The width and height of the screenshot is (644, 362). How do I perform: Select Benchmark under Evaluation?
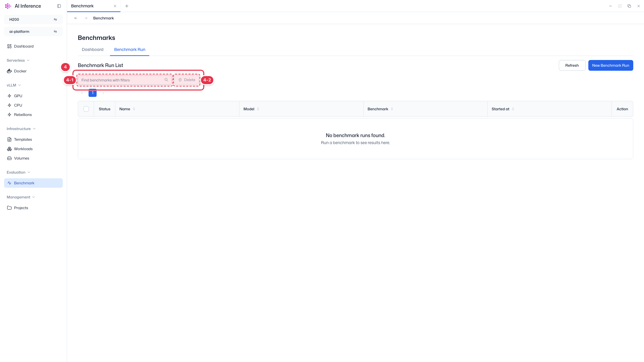pyautogui.click(x=33, y=183)
